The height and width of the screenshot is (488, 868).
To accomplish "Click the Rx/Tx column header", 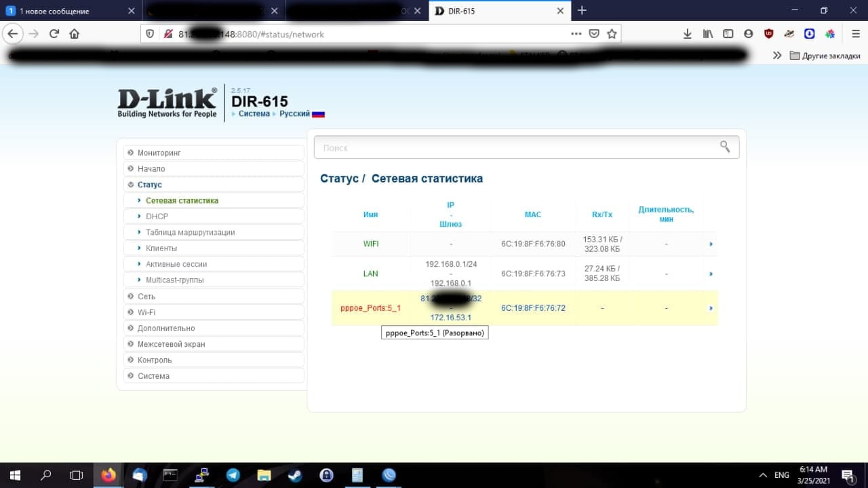I will [602, 214].
